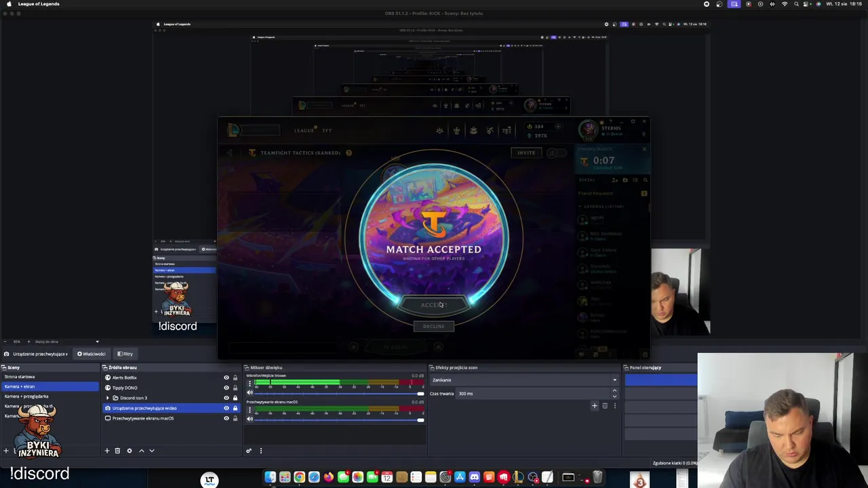The image size is (868, 488).
Task: Open TFT ranked help question icon
Action: pyautogui.click(x=349, y=152)
